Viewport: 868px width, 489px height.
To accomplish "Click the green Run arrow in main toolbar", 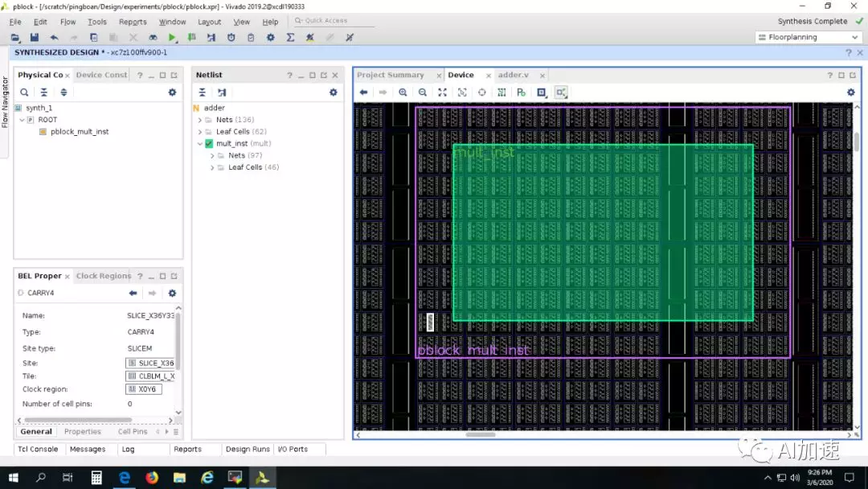I will click(172, 38).
